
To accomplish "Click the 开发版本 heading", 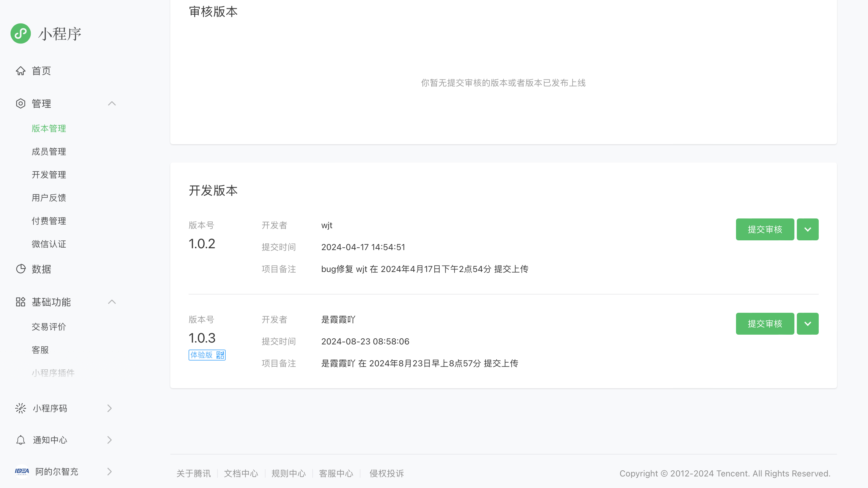I will click(213, 190).
